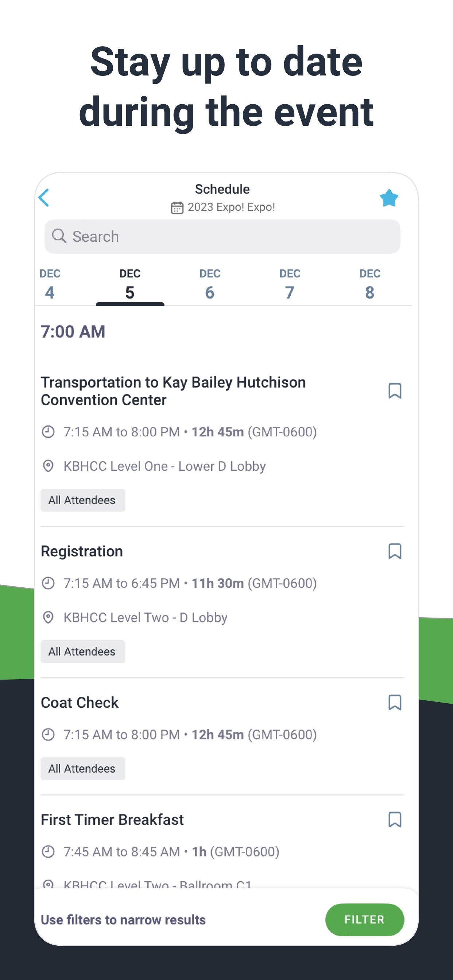This screenshot has width=453, height=980.
Task: Open the green FILTER button
Action: click(x=365, y=919)
